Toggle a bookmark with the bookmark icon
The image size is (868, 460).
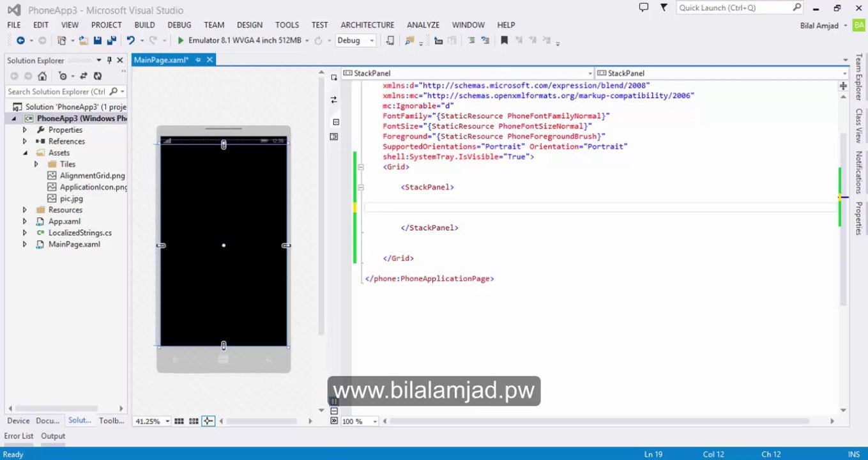[x=504, y=40]
